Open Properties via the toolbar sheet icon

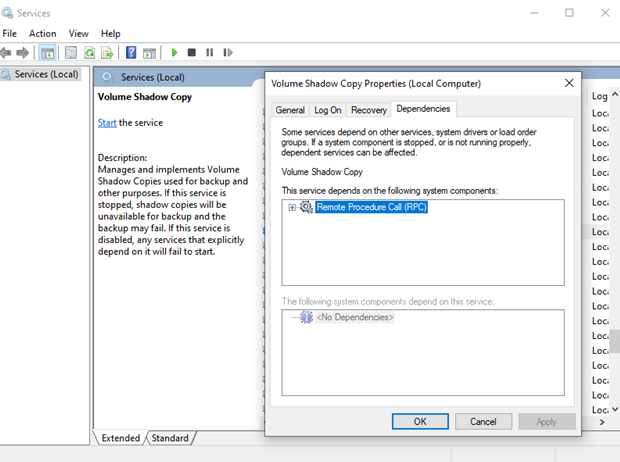[71, 53]
